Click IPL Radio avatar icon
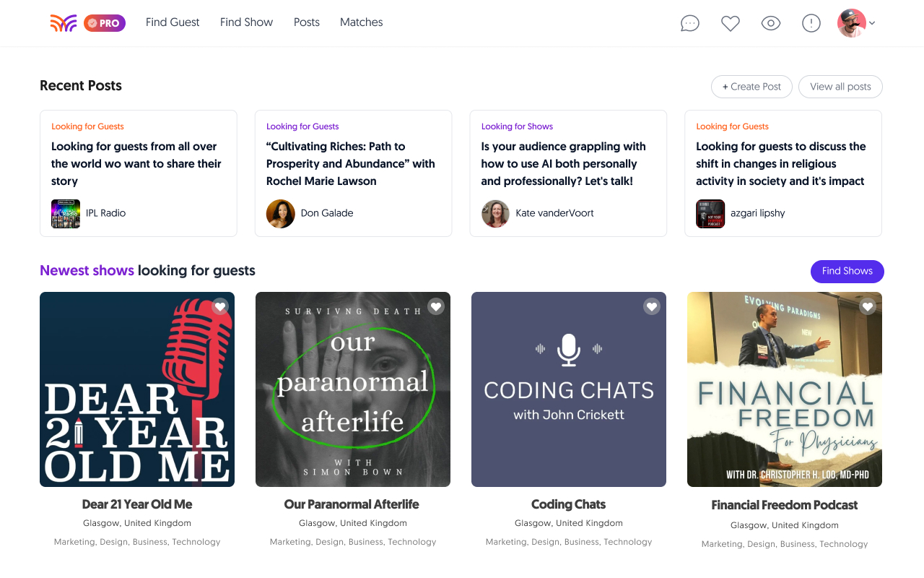 click(x=66, y=214)
